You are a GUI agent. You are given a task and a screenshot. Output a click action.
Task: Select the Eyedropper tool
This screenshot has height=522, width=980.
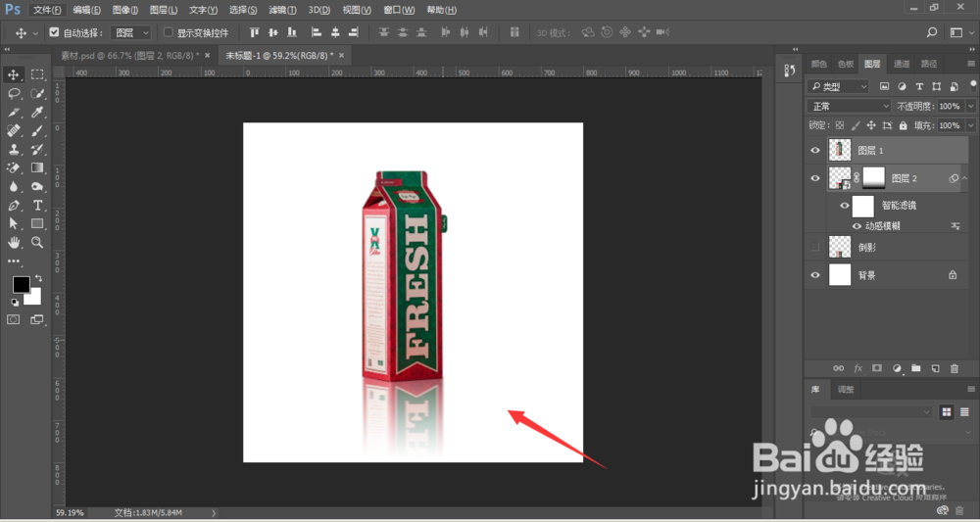(x=37, y=113)
